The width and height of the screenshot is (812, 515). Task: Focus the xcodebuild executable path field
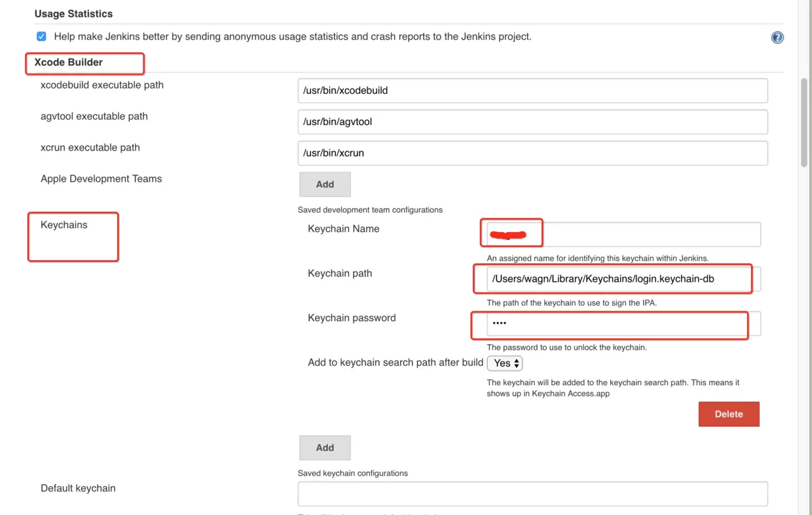click(532, 90)
